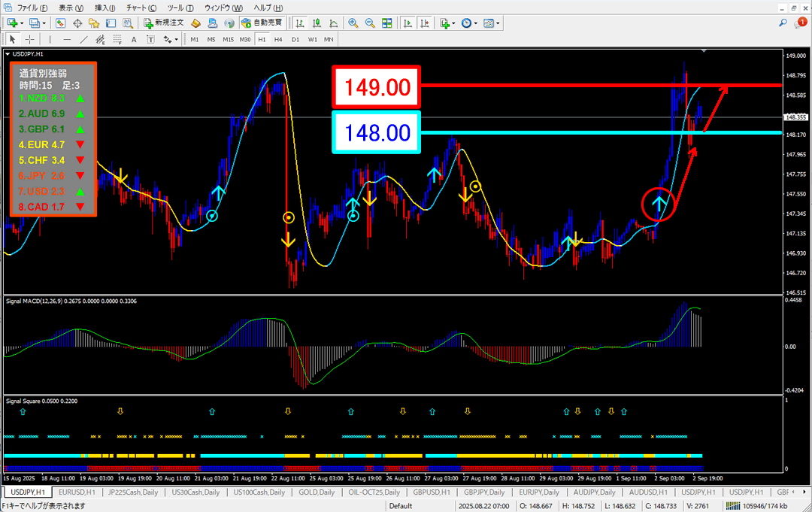Switch to the GOLD,Daily chart tab

tap(317, 492)
